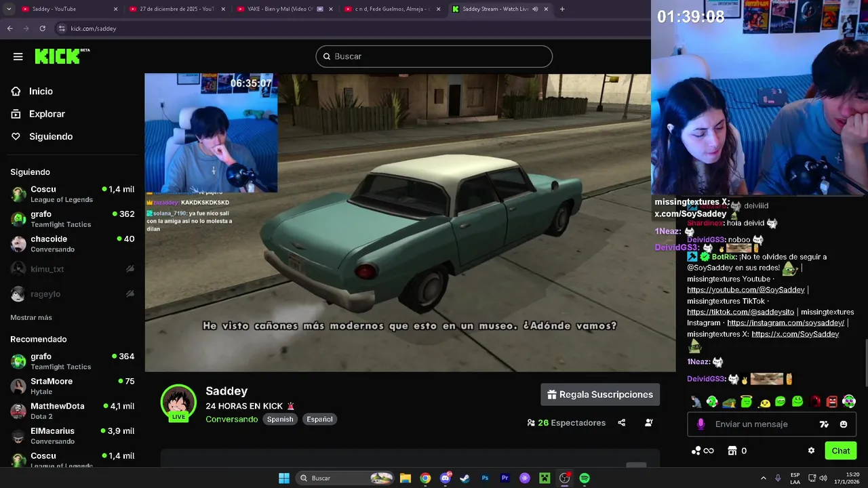Click the Saddey channel name
868x488 pixels.
coord(226,391)
